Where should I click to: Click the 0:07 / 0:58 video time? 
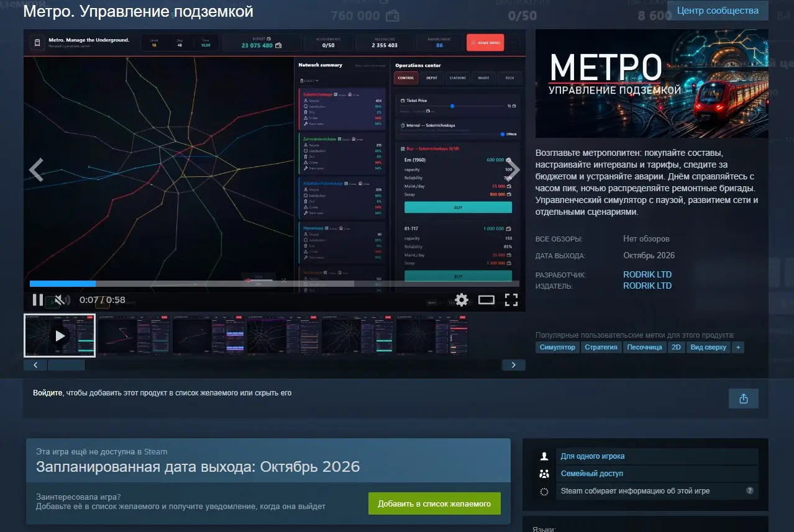click(x=103, y=300)
